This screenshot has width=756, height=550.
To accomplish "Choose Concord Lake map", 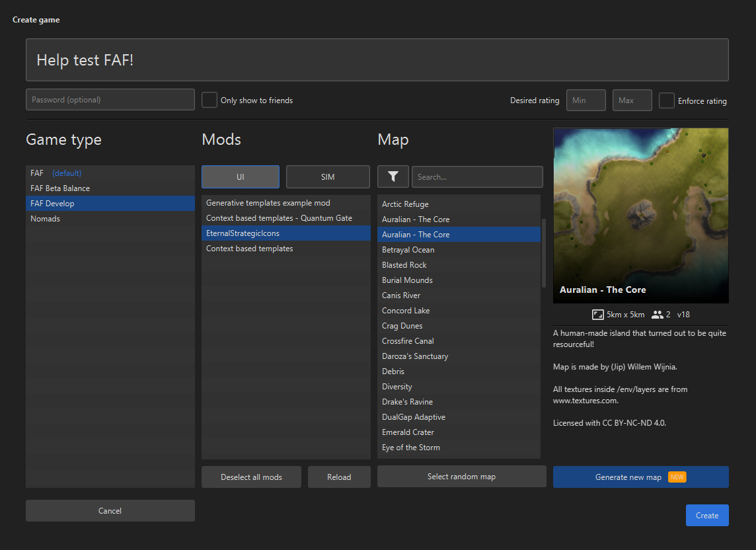I will 459,310.
